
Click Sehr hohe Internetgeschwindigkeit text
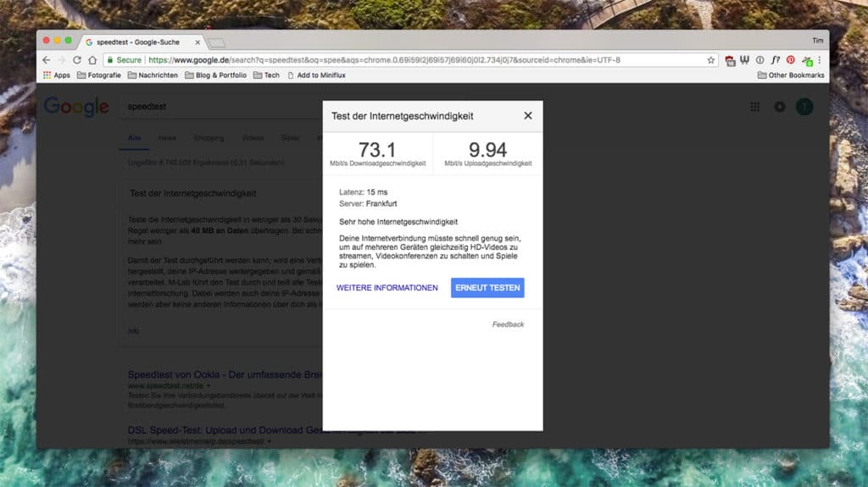pos(398,222)
